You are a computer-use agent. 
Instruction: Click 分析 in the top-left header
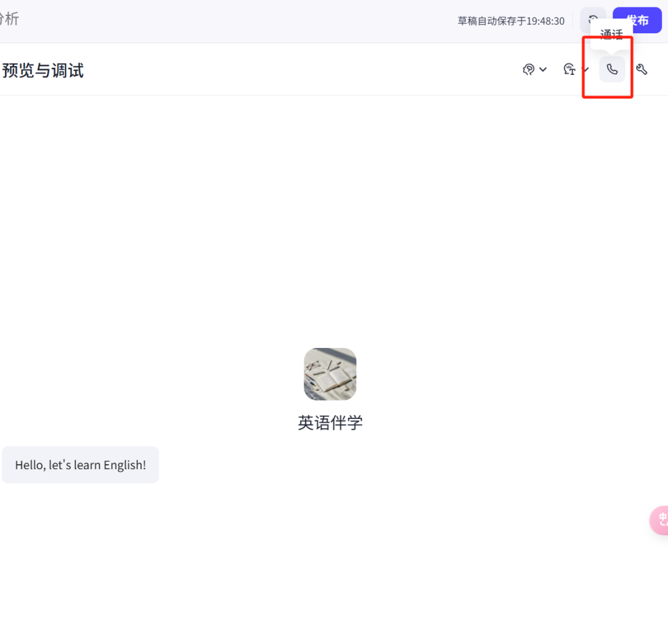(9, 19)
